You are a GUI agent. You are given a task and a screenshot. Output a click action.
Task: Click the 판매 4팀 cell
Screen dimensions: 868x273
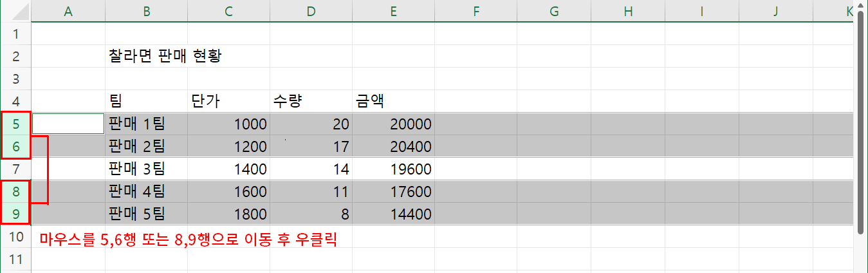(147, 191)
